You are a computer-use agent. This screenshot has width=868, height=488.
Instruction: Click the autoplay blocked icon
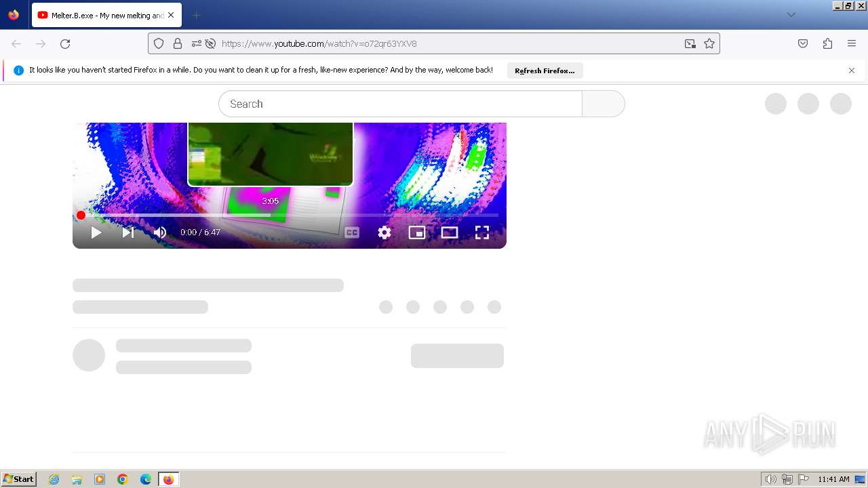pos(210,43)
